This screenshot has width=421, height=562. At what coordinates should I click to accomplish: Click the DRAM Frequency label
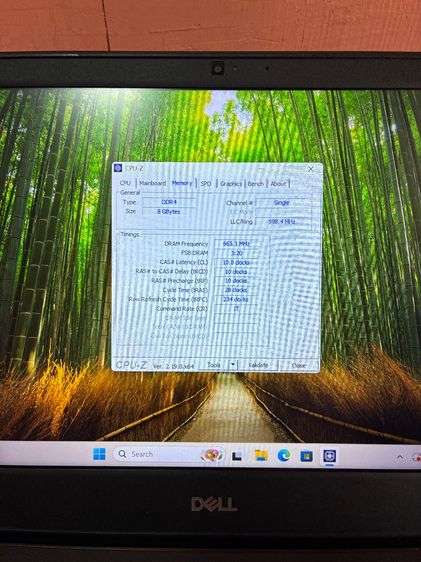pos(186,244)
